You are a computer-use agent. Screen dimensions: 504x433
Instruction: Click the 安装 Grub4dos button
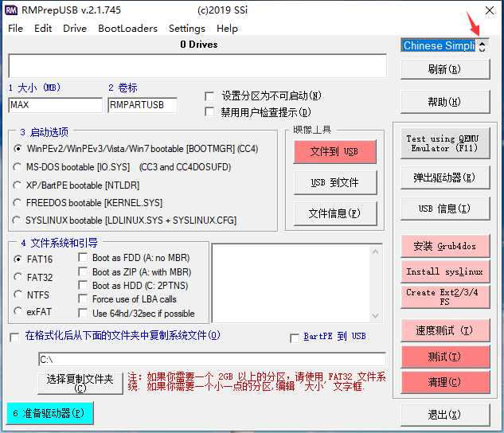point(443,247)
